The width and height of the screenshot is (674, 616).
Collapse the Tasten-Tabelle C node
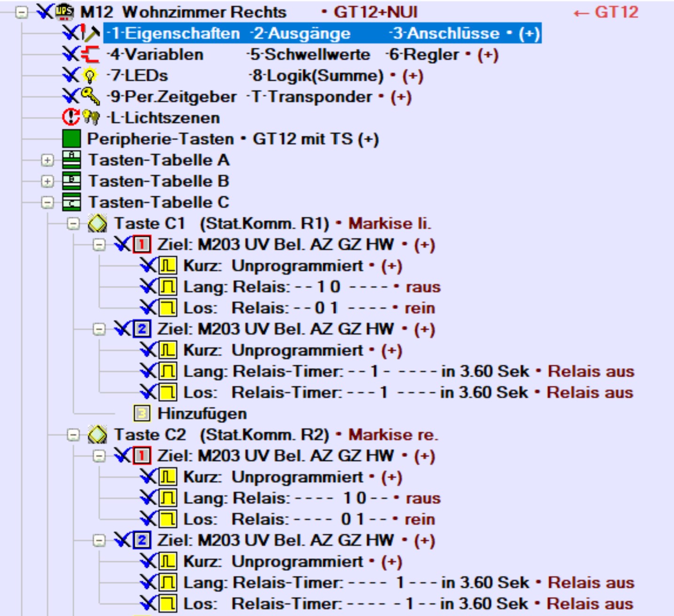pyautogui.click(x=47, y=202)
